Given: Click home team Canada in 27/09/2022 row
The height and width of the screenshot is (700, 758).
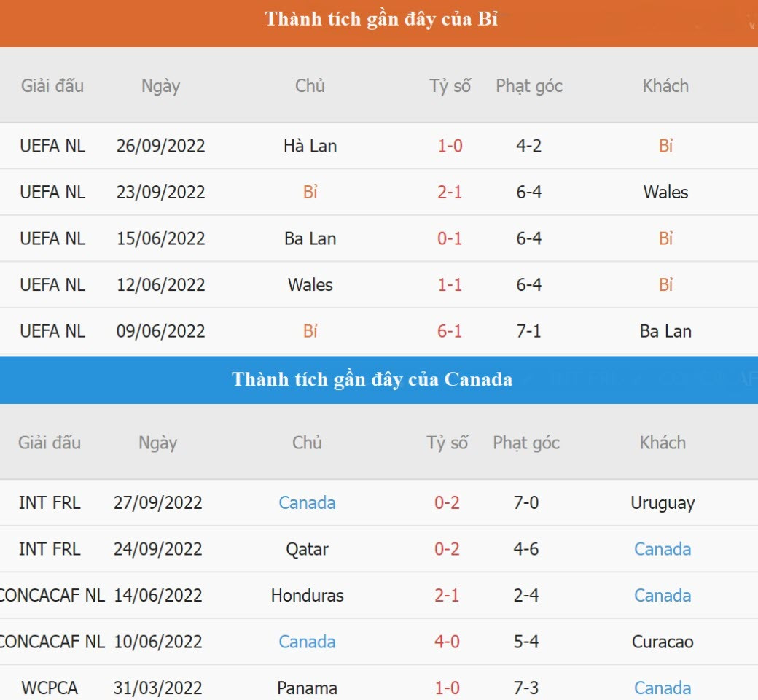Looking at the screenshot, I should pyautogui.click(x=307, y=503).
